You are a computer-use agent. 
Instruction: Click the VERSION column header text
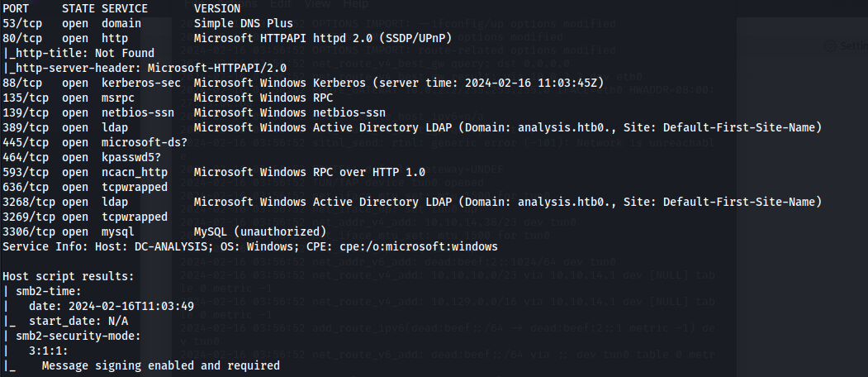tap(217, 8)
